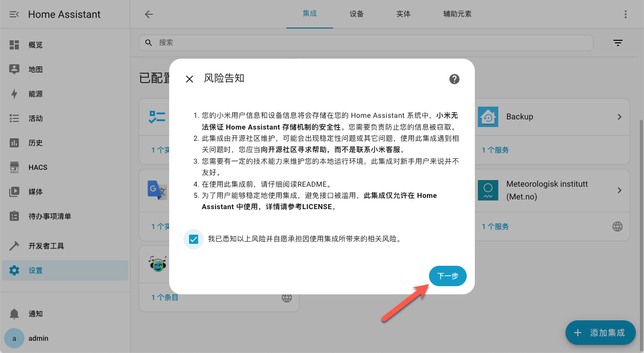644x353 pixels.
Task: Click the globe icon on Meteorologisk institutt card
Action: [x=618, y=226]
